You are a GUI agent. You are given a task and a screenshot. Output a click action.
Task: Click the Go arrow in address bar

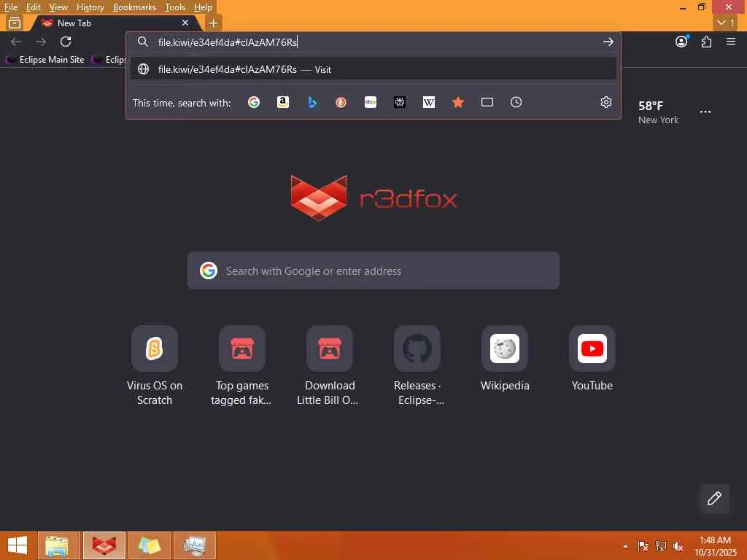coord(608,42)
